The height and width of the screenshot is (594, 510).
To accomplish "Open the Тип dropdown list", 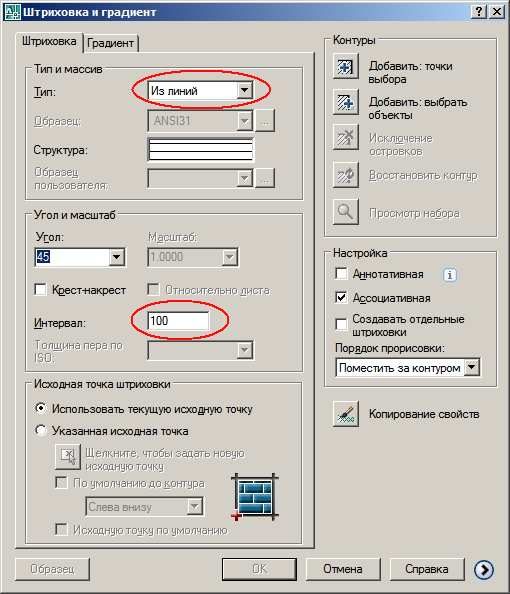I will pos(244,91).
